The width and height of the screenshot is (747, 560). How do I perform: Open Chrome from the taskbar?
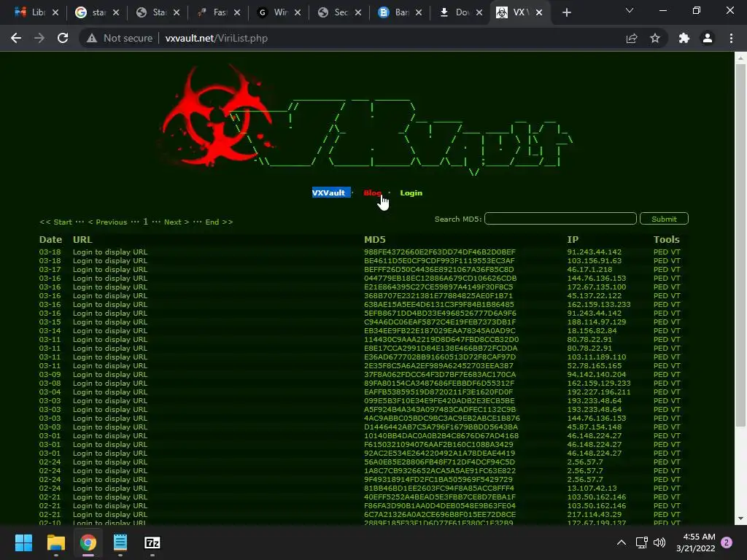pos(88,542)
